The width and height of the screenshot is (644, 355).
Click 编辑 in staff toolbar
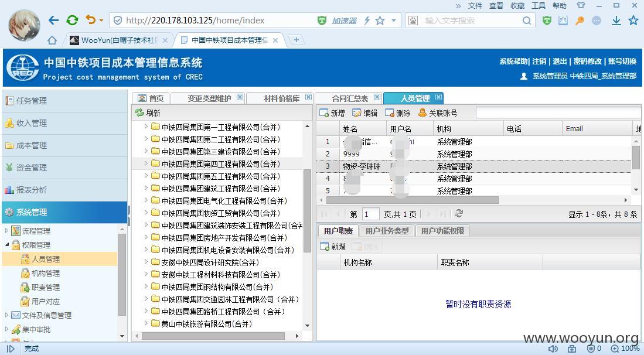tap(364, 113)
